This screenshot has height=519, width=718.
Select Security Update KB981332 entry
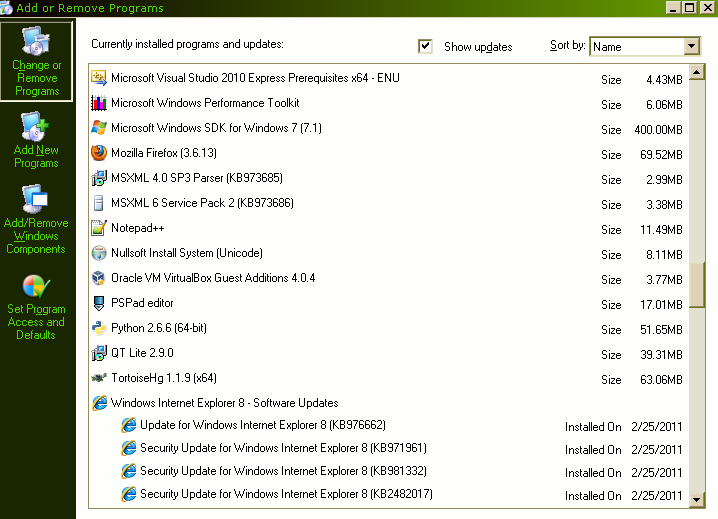point(388,471)
